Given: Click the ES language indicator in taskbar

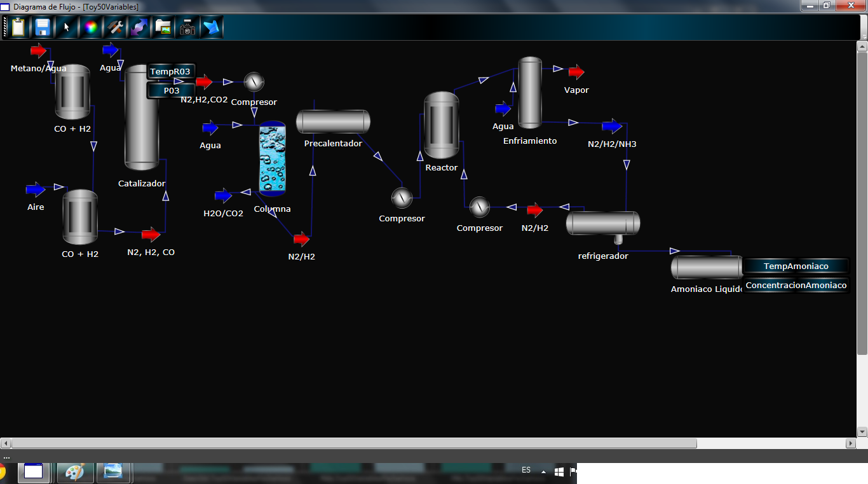Looking at the screenshot, I should click(526, 471).
